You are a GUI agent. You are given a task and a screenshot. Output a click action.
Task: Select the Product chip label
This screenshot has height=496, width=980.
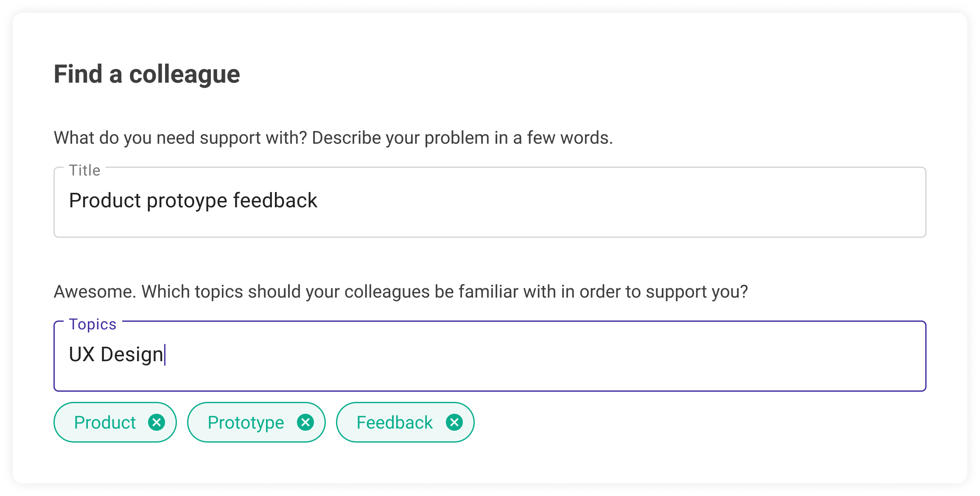[105, 423]
